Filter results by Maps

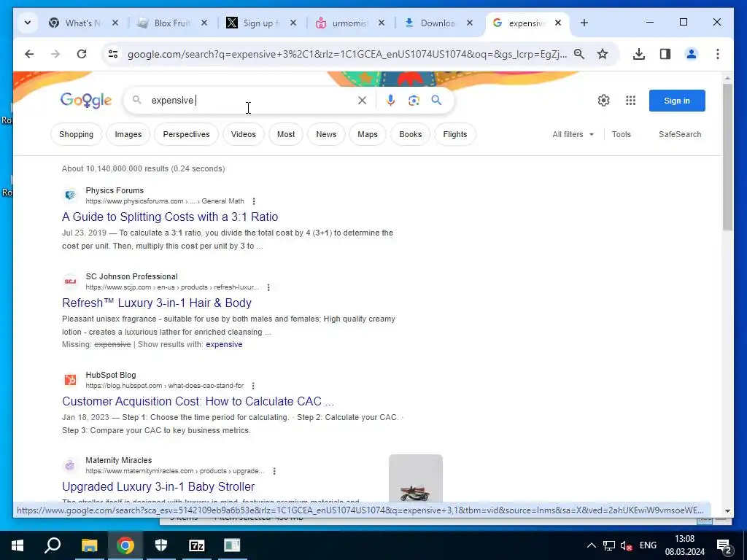coord(368,134)
